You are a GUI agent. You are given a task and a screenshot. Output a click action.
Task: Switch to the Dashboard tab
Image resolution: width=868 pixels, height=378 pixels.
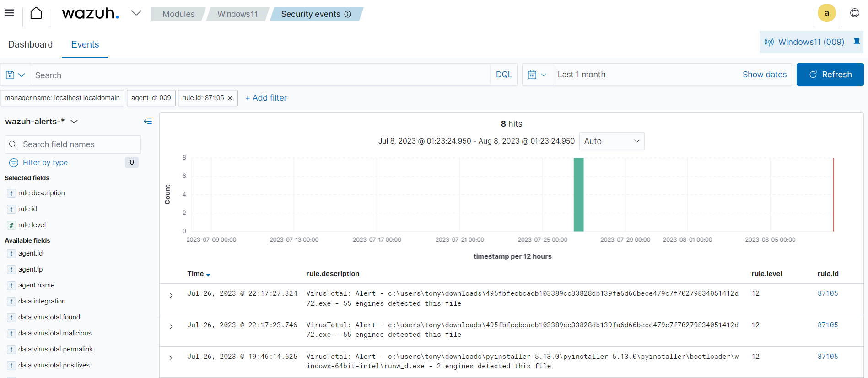point(30,44)
